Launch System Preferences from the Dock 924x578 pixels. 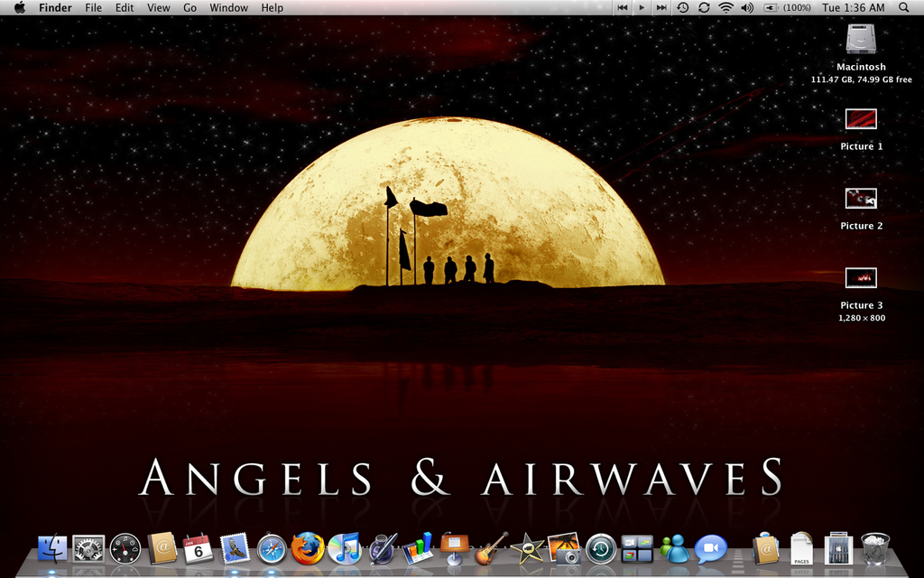[88, 548]
